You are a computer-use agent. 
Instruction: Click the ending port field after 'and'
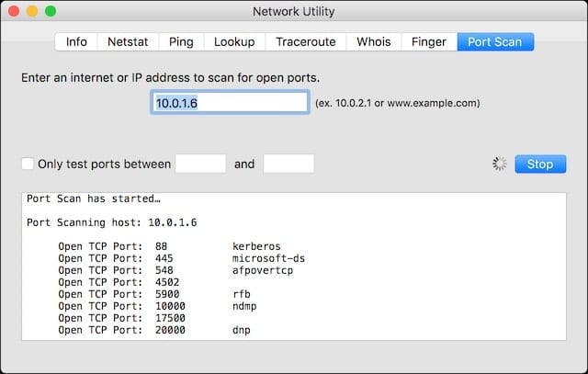coord(288,164)
